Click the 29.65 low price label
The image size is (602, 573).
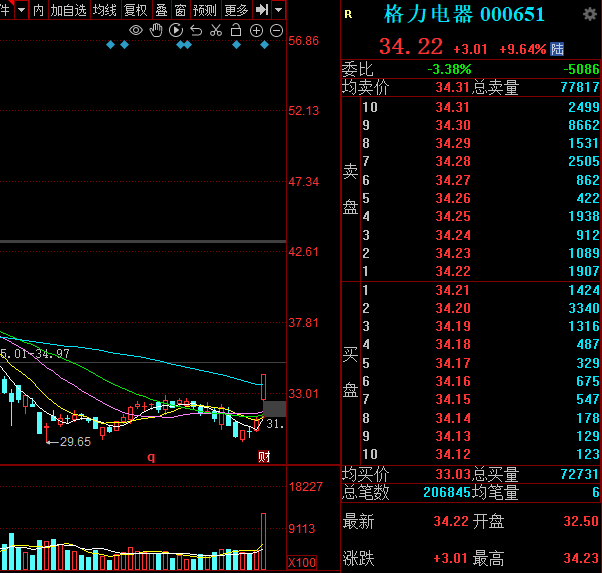[75, 442]
